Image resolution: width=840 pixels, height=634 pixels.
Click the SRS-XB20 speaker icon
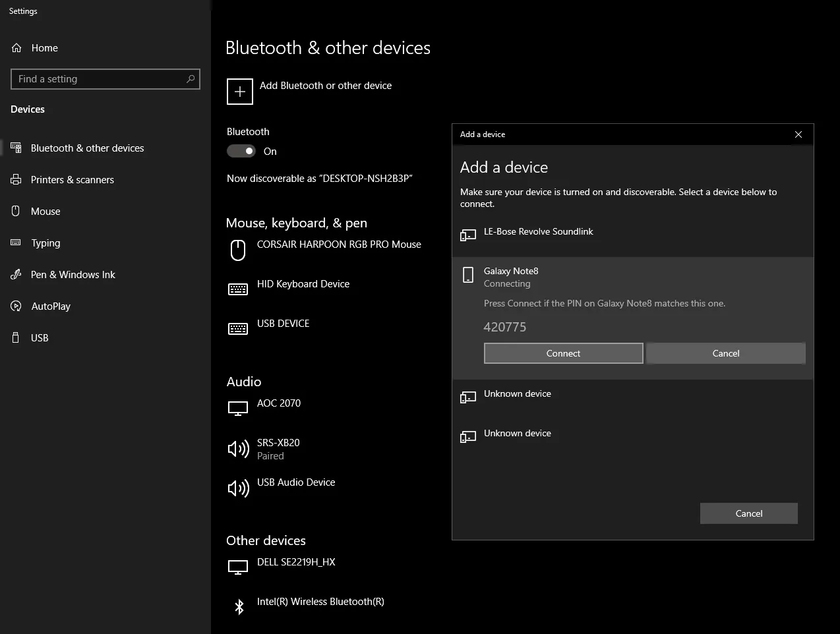(238, 449)
